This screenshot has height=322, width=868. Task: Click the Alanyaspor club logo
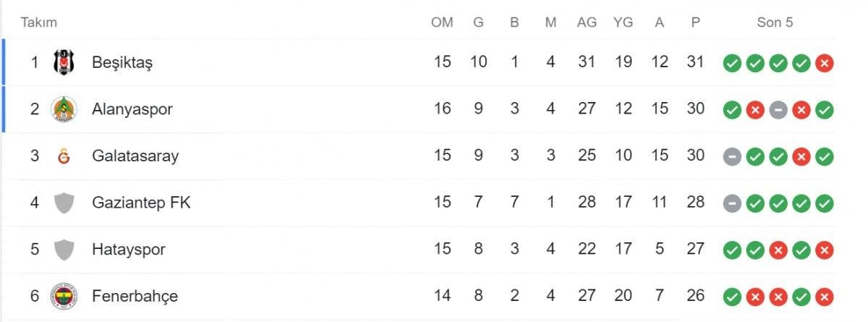point(64,109)
